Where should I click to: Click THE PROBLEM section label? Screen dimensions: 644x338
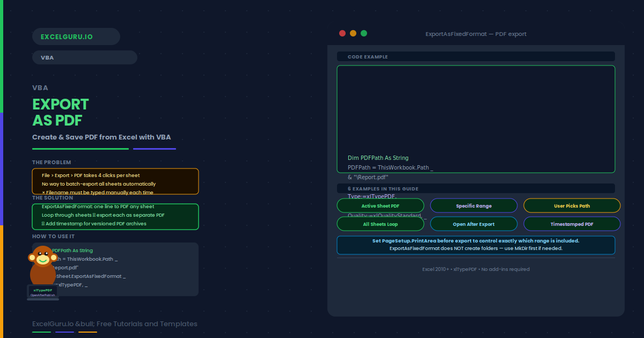pyautogui.click(x=52, y=162)
